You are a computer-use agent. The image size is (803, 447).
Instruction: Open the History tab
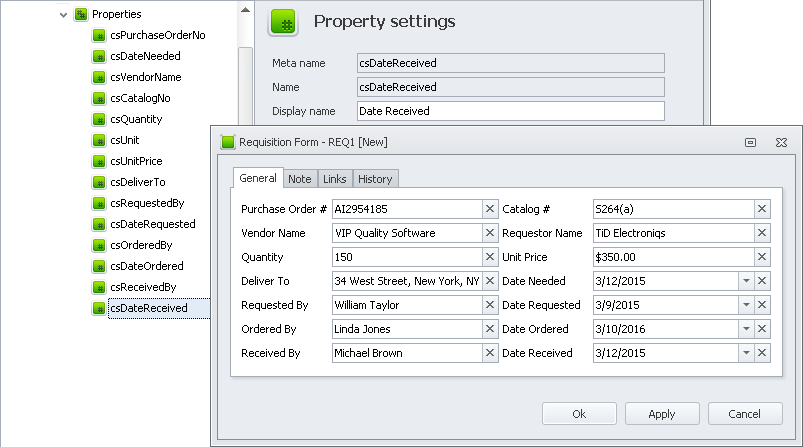point(375,179)
